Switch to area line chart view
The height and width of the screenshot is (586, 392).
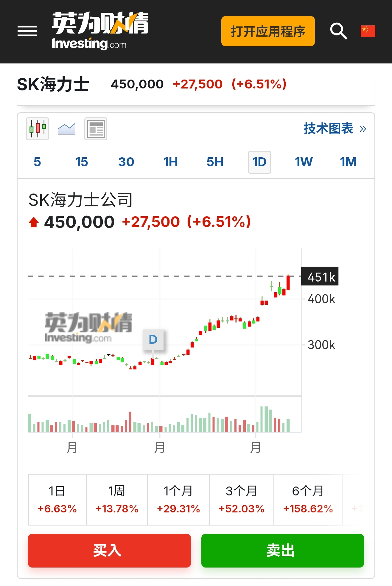click(x=66, y=129)
